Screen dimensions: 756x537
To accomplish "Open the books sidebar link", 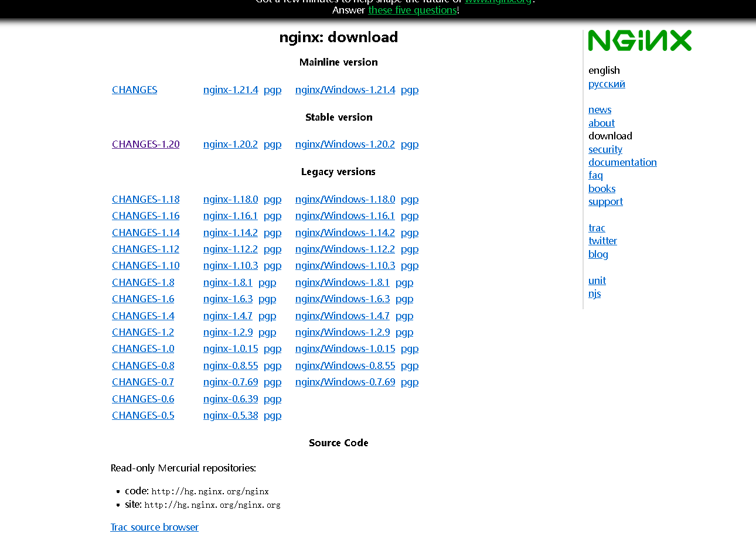I will (602, 189).
